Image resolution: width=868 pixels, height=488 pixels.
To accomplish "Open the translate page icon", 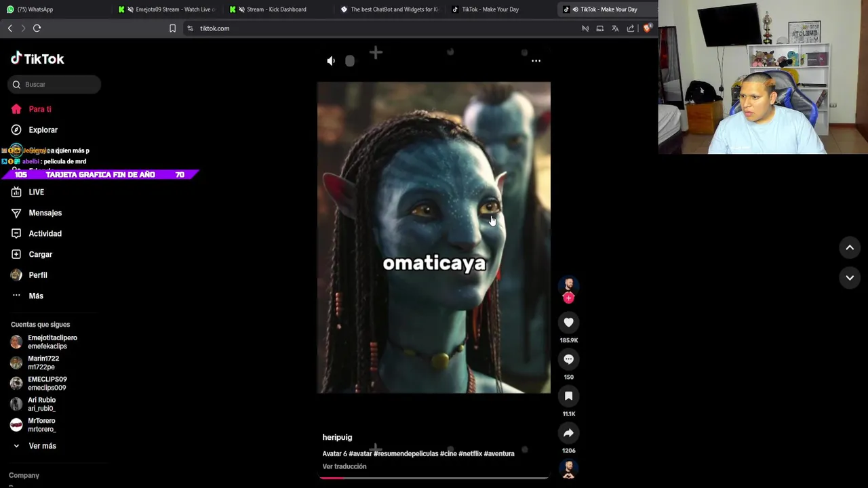I will pos(615,28).
